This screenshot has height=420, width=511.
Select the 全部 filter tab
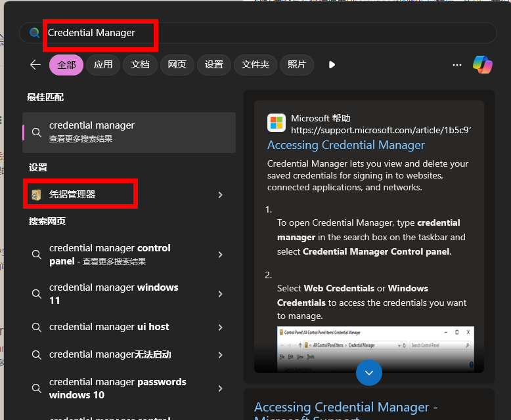pos(66,64)
